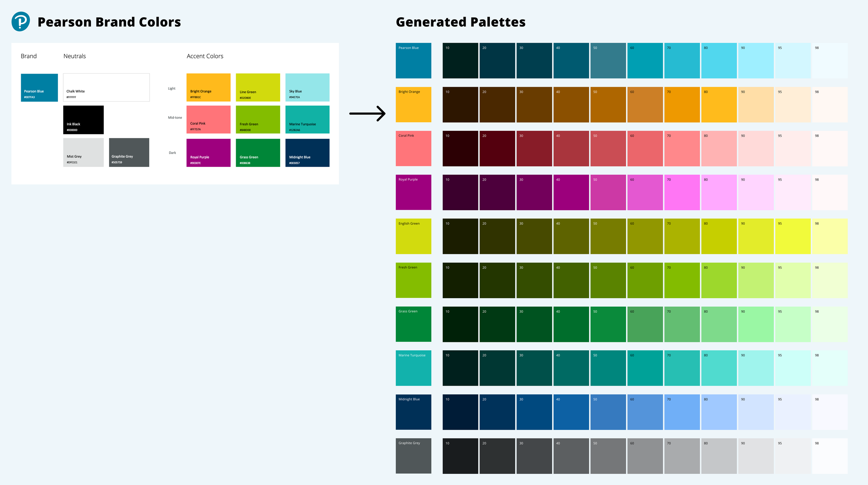Select the Sky Blue accent swatch
The height and width of the screenshot is (485, 868).
point(307,87)
